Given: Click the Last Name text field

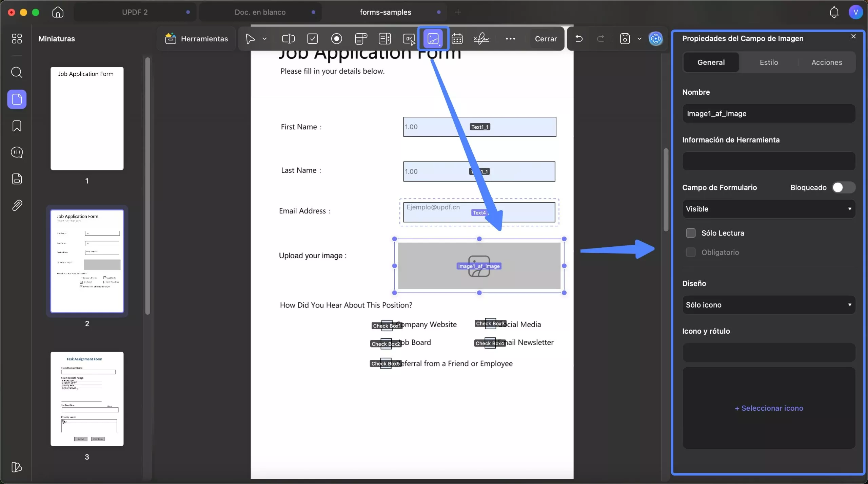Looking at the screenshot, I should (x=479, y=171).
